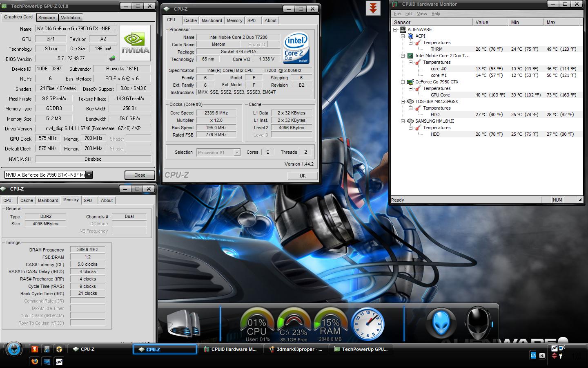
Task: Collapse the GeForce Go 7950 GTX node
Action: 403,82
